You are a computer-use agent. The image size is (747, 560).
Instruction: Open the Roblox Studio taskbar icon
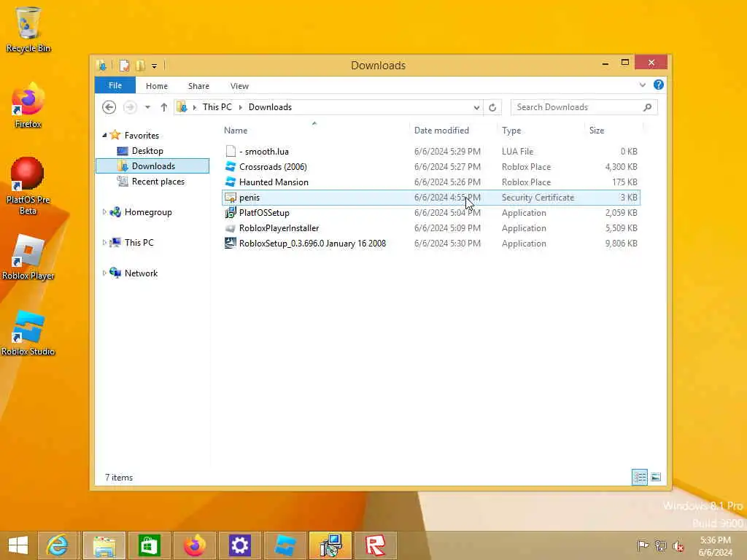[x=285, y=545]
